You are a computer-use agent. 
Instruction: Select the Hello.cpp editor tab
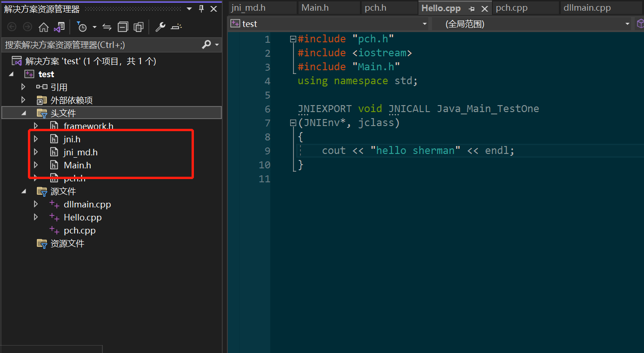click(x=441, y=8)
